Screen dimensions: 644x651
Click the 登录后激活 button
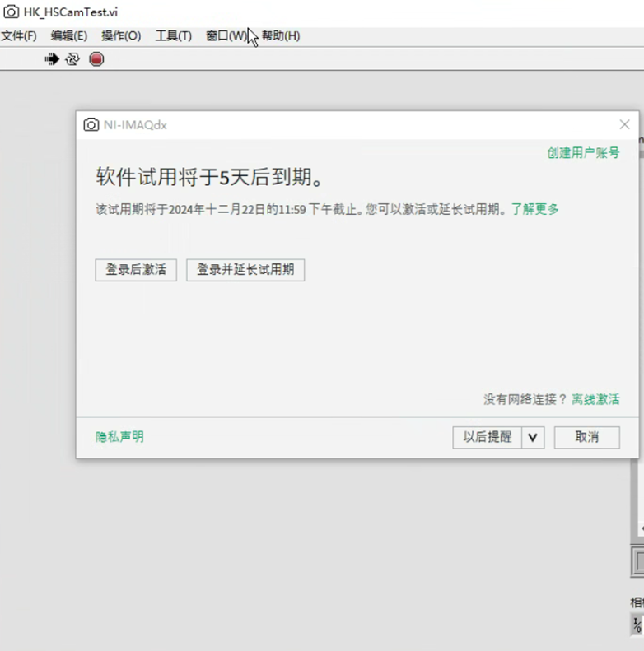click(x=136, y=270)
